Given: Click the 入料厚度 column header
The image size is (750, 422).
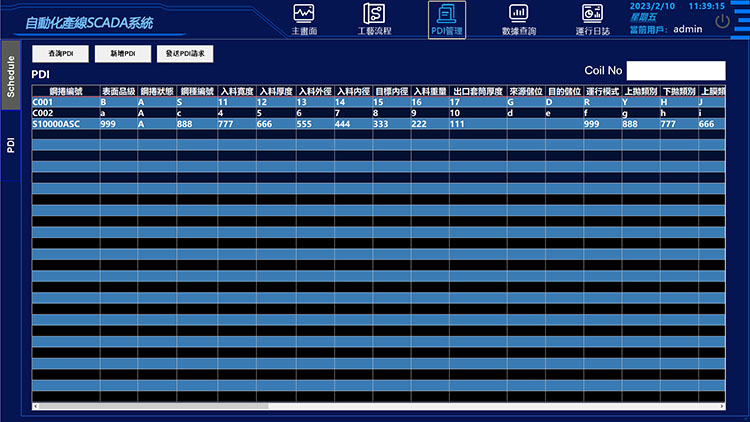Looking at the screenshot, I should click(276, 91).
